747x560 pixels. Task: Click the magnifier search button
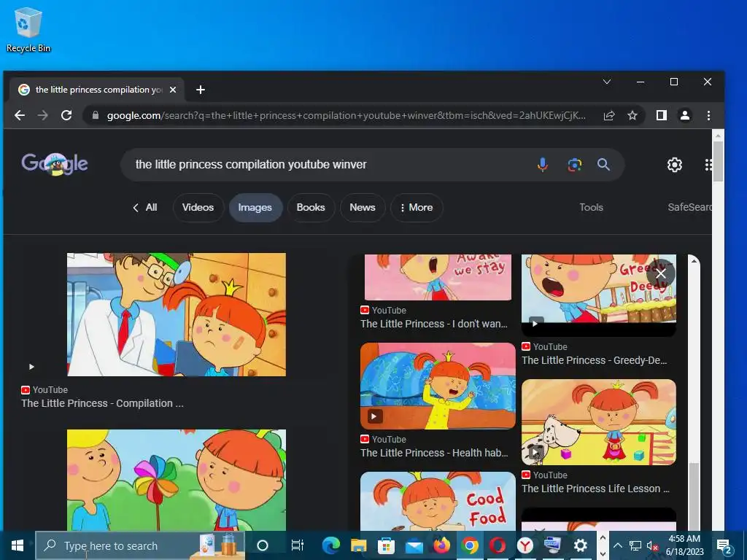603,165
